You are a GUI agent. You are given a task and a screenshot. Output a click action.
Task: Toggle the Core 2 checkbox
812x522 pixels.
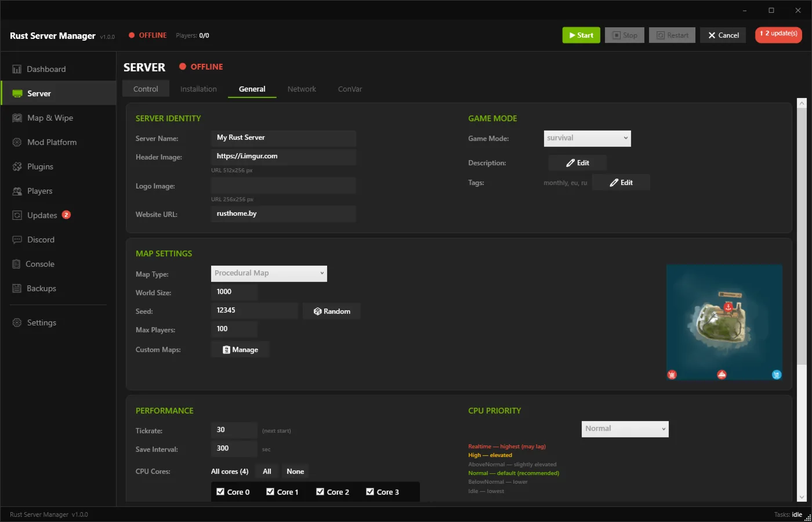click(320, 491)
